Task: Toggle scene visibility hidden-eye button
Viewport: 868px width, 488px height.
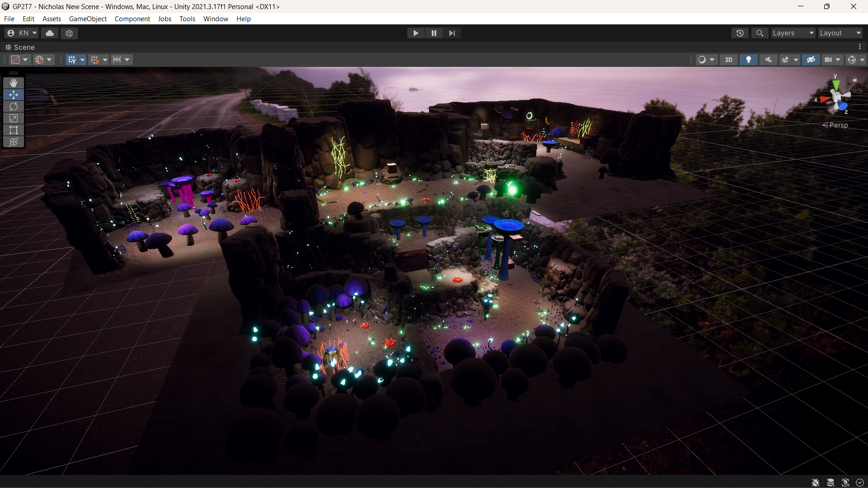Action: [x=811, y=60]
